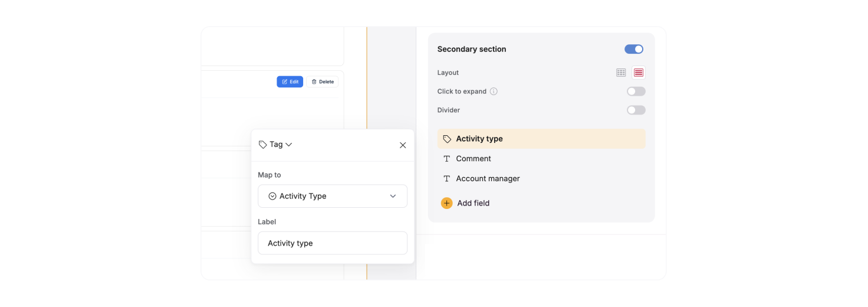Click the text icon next to Account manager
The image size is (868, 307).
(x=446, y=179)
